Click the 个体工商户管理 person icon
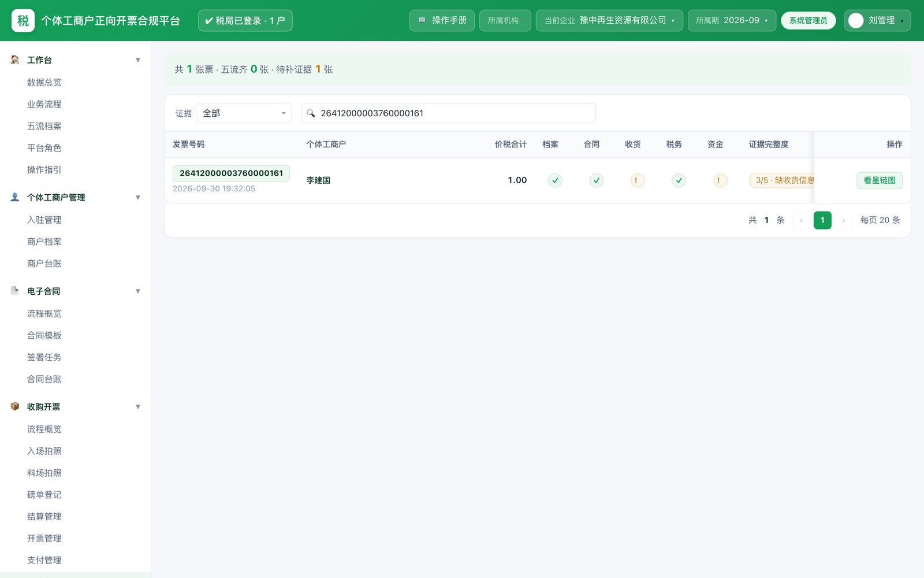This screenshot has width=924, height=578. [15, 197]
